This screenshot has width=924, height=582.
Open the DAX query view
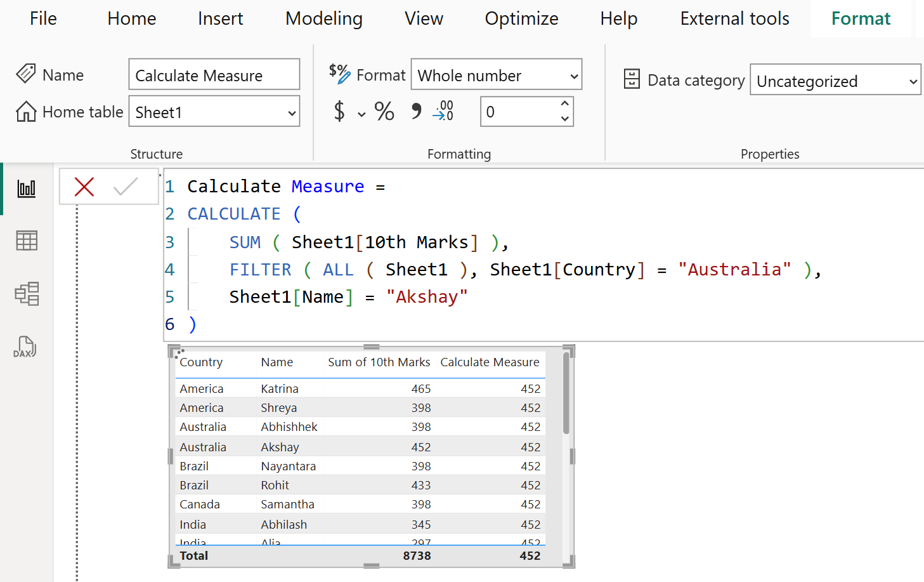click(26, 347)
